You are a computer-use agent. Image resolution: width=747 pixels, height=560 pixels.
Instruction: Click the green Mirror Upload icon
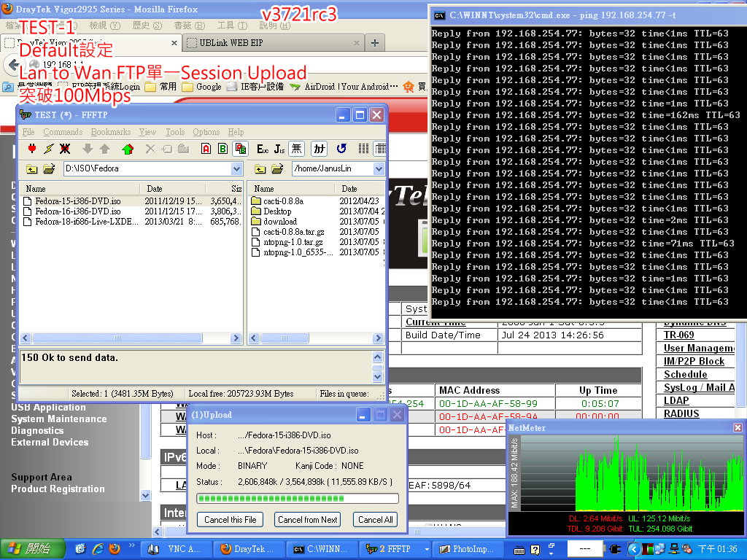click(x=127, y=149)
